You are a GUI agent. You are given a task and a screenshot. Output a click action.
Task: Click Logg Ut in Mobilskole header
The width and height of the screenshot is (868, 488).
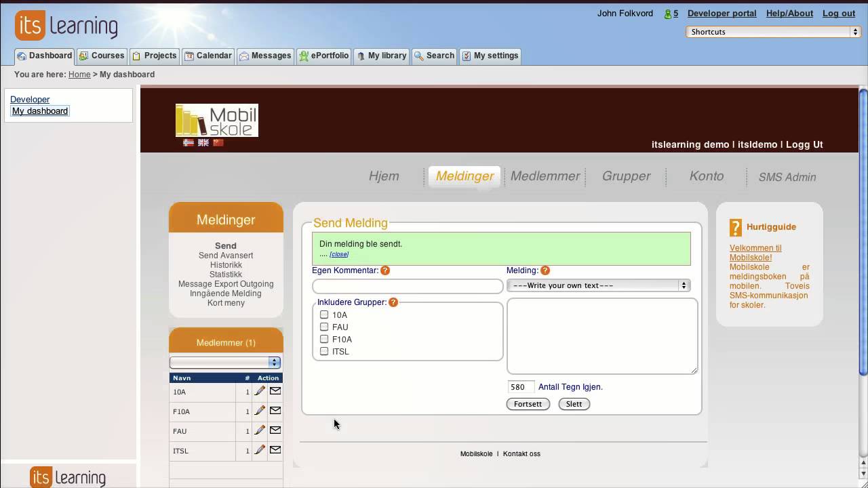[x=804, y=144]
